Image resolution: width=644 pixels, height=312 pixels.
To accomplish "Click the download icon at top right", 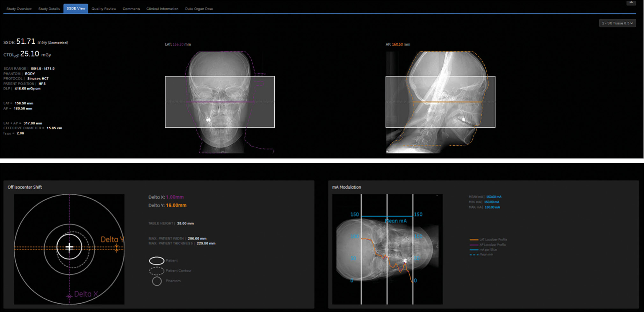I will (x=631, y=2).
